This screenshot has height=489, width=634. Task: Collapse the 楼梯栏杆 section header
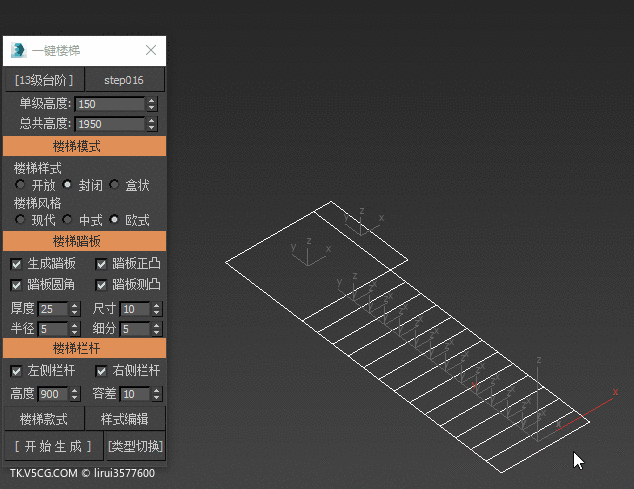pos(83,348)
